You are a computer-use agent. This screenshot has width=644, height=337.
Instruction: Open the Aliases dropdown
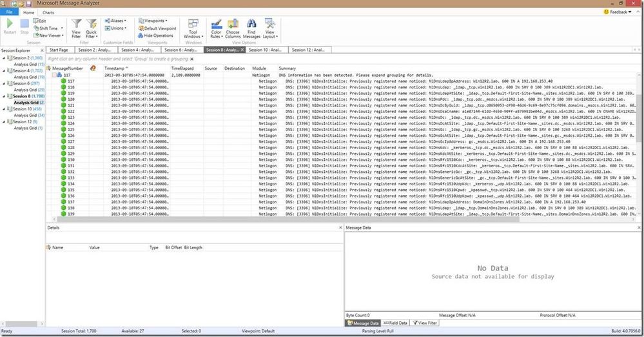coord(115,21)
